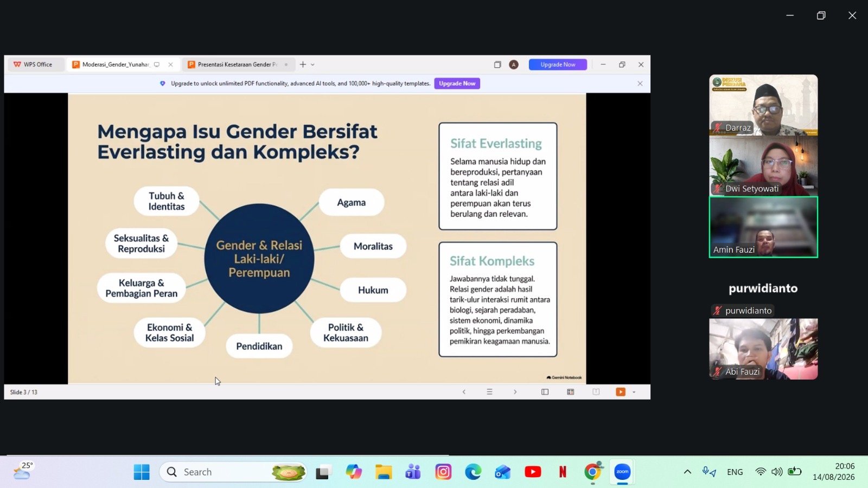Screen dimensions: 868x488
Task: Click the Sifat Everlasting heading
Action: coord(496,144)
